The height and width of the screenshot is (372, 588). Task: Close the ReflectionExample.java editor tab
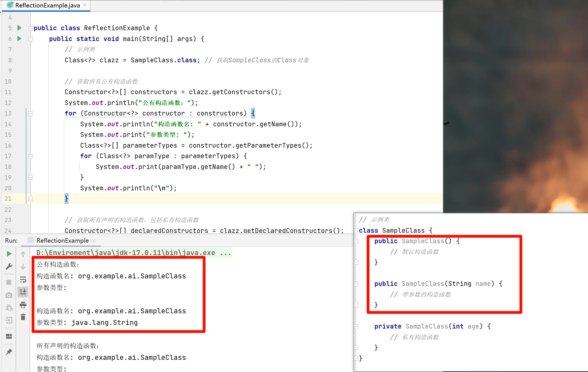coord(85,5)
